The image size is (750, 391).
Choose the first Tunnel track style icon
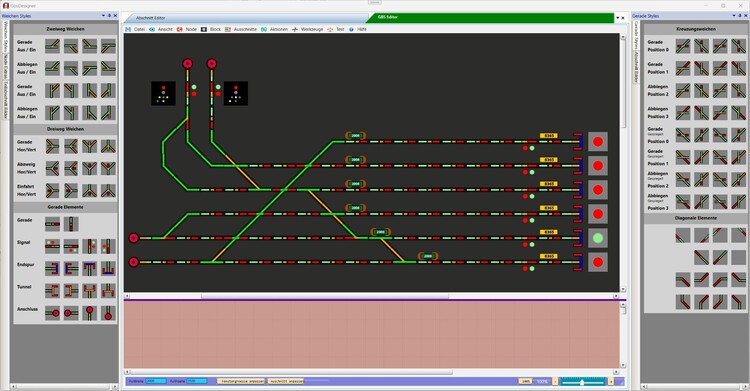(53, 290)
